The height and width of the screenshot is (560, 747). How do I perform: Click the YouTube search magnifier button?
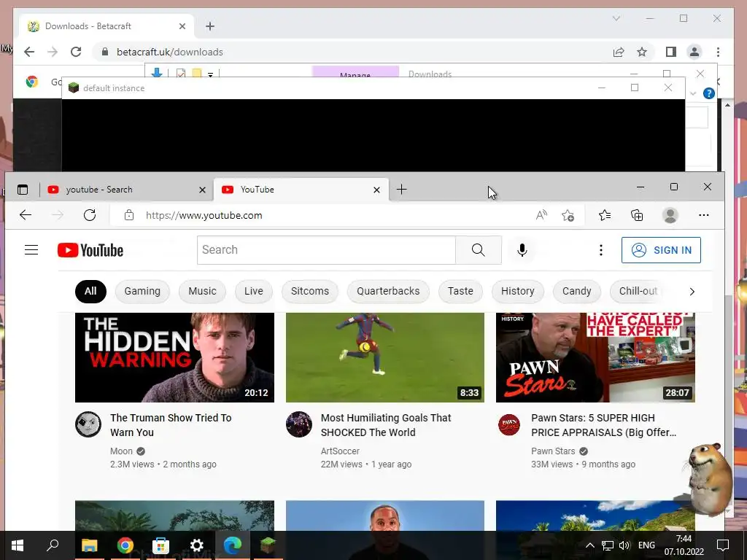click(x=479, y=250)
